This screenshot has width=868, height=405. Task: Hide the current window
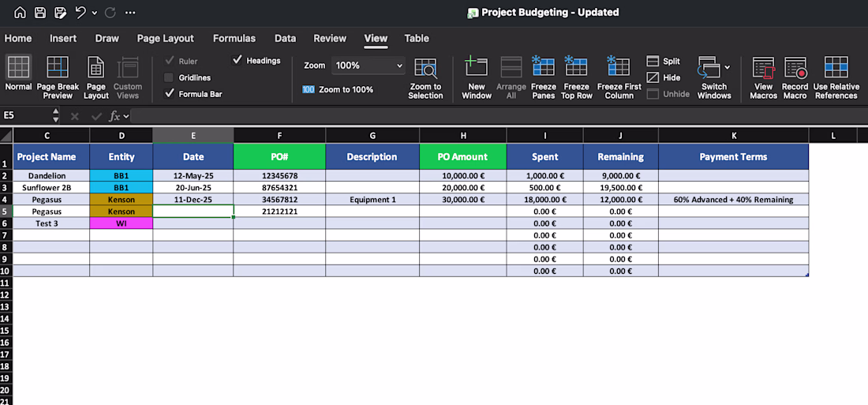tap(664, 77)
